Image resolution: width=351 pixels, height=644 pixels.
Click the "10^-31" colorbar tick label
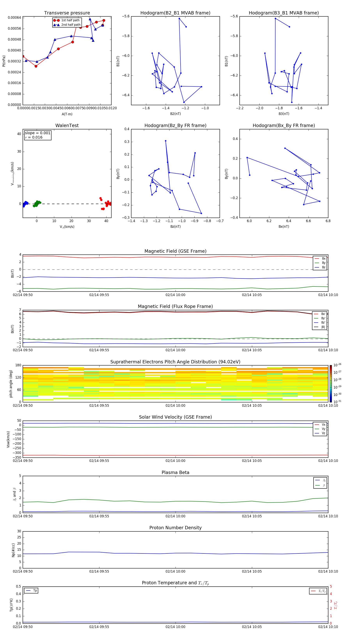[337, 402]
